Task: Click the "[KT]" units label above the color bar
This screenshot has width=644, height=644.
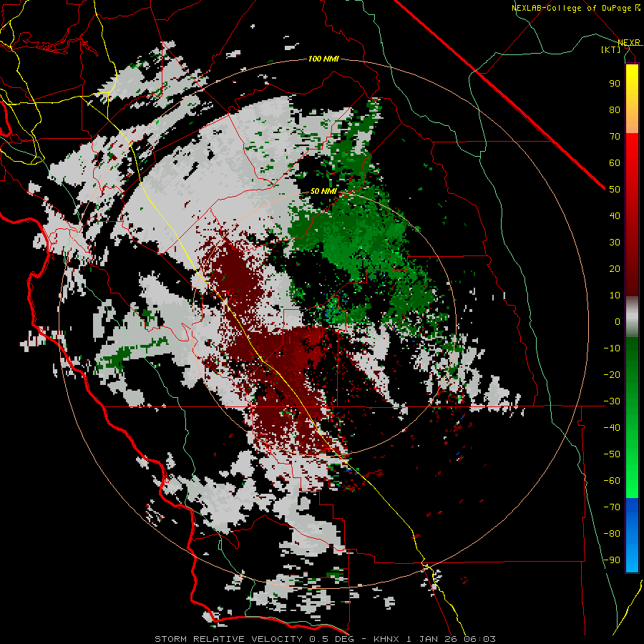Action: 610,49
